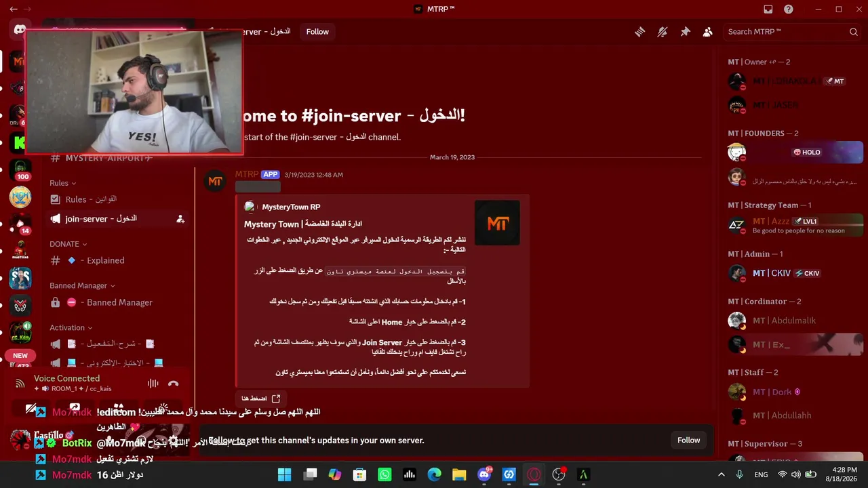The image size is (868, 488).
Task: Launch Copilot from the taskbar
Action: tap(335, 474)
